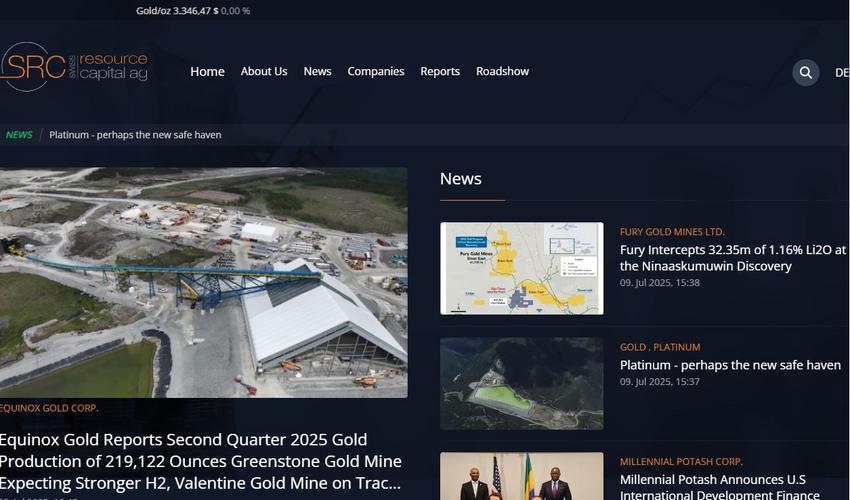
Task: Open Equinox Gold Second Quarter 2025 headline
Action: click(x=201, y=461)
